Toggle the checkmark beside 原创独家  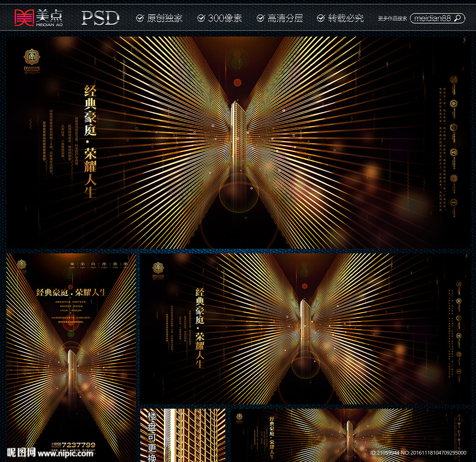pos(140,18)
